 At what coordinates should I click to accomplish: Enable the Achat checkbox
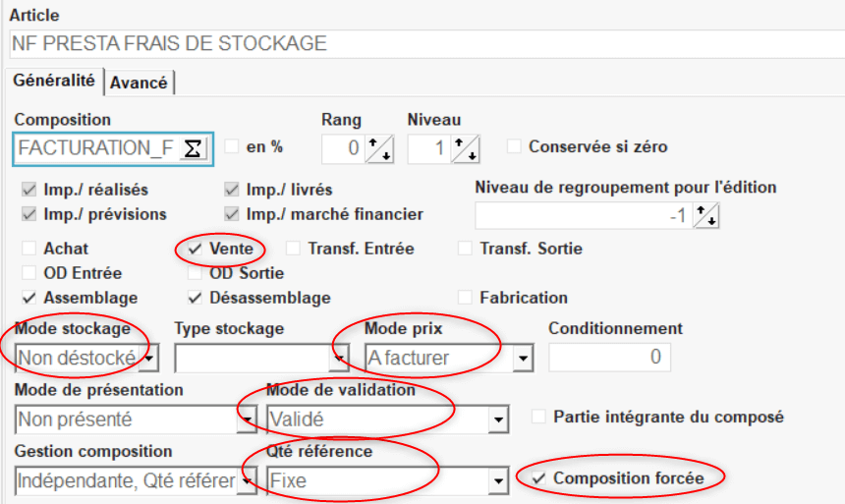[x=29, y=249]
